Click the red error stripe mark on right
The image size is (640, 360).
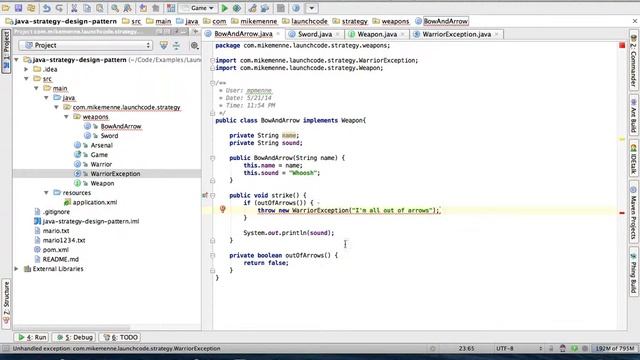(622, 213)
